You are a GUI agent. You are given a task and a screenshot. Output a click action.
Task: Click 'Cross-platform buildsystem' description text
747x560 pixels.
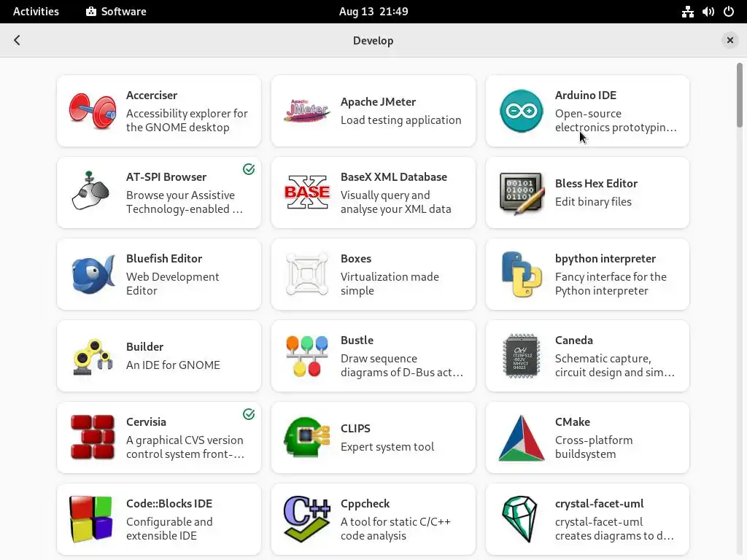click(594, 447)
